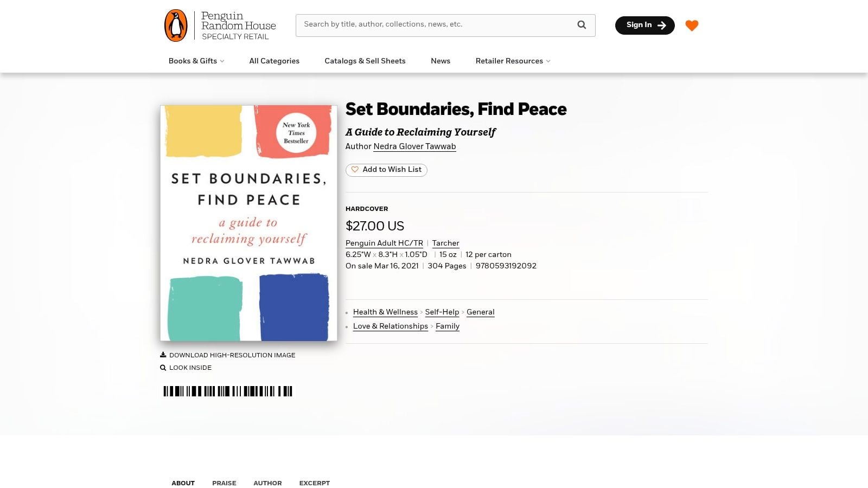
Task: Click the Sign In button
Action: (x=644, y=25)
